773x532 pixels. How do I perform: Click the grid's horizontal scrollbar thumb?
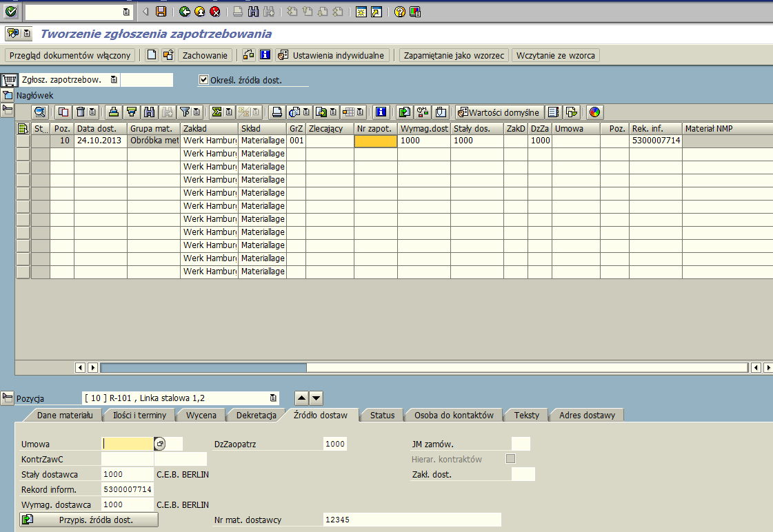203,367
